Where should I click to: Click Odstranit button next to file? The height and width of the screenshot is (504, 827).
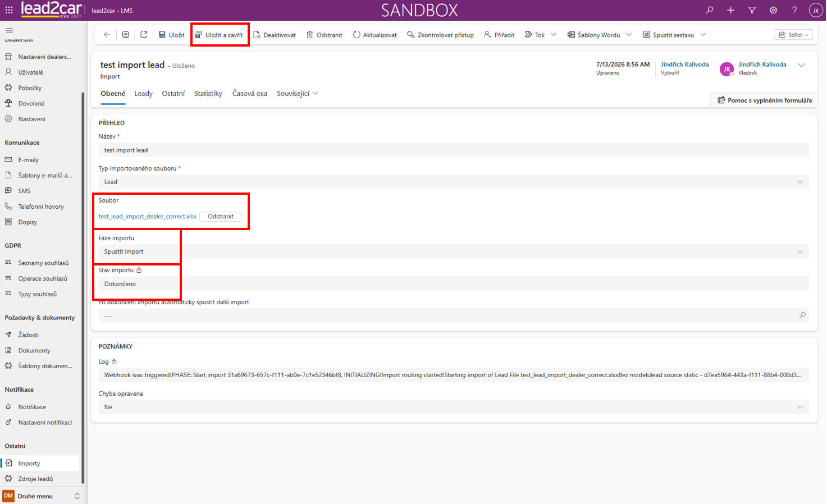[221, 217]
